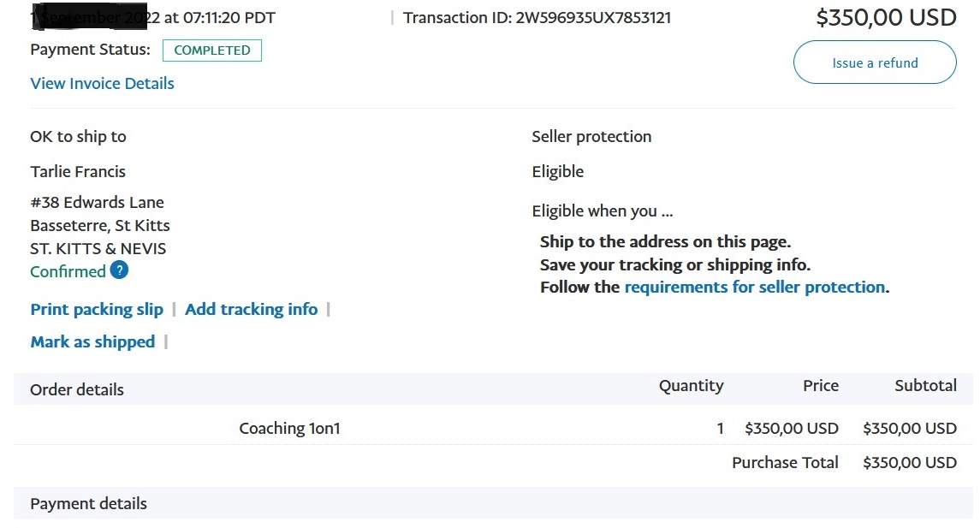The image size is (980, 528).
Task: Click the large $350,00 USD total at top
Action: point(886,17)
